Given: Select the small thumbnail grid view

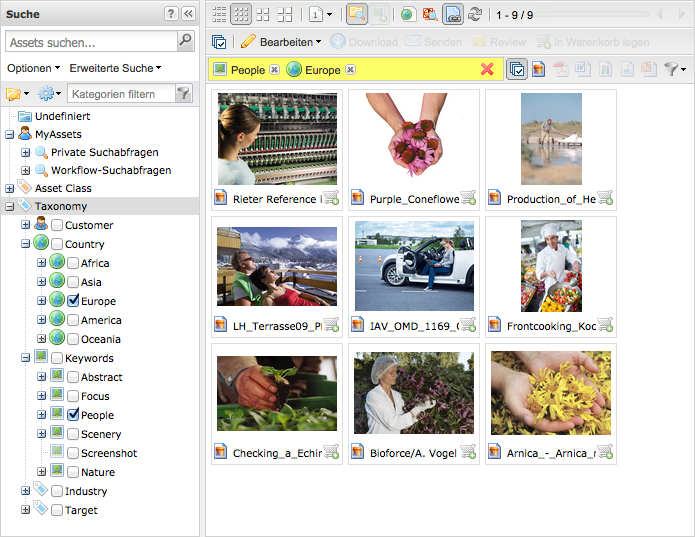Looking at the screenshot, I should (x=241, y=14).
